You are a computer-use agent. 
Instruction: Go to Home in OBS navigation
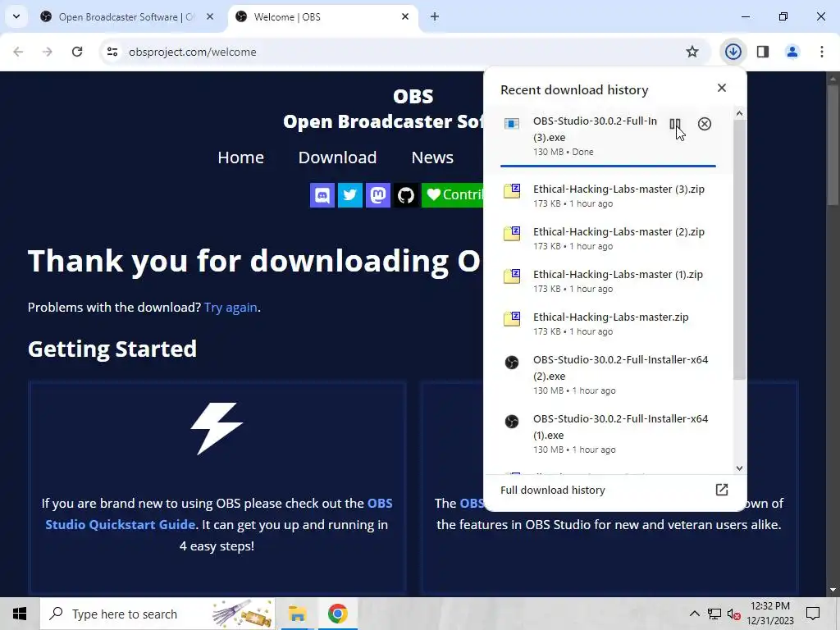tap(240, 157)
